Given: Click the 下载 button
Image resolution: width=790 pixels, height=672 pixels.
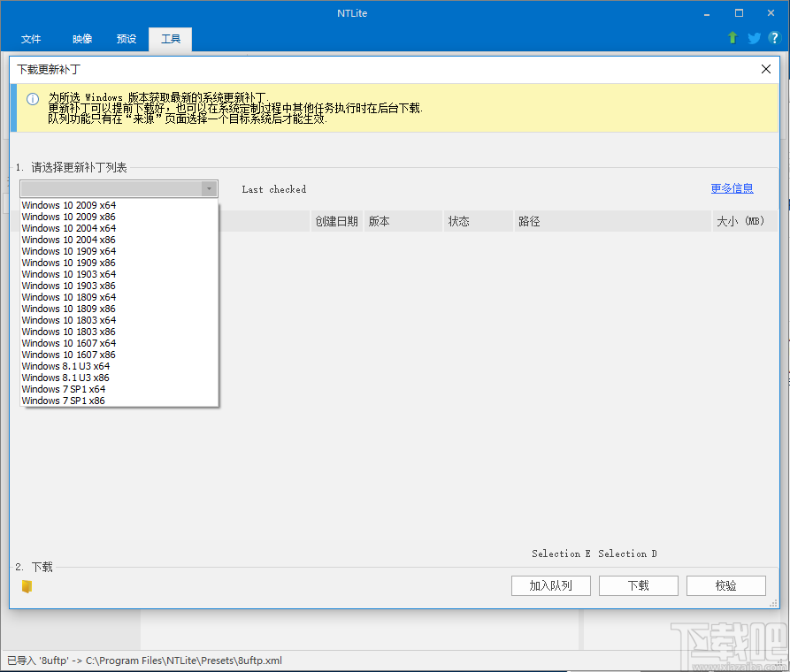Looking at the screenshot, I should (x=638, y=585).
